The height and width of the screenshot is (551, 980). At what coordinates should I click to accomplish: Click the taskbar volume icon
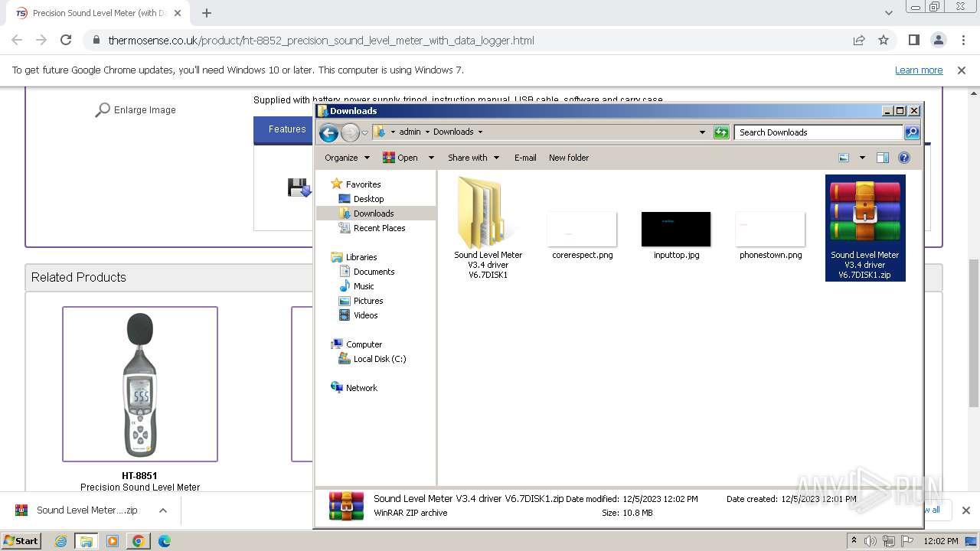871,541
